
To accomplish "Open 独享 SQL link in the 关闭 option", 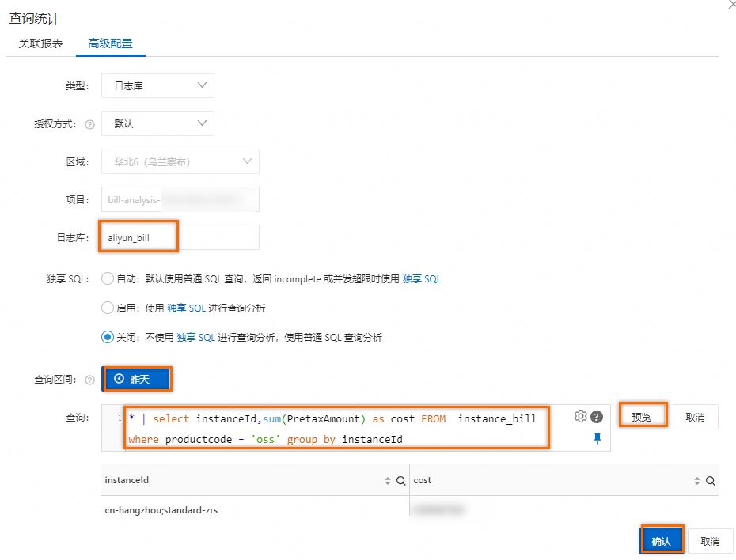I will [x=195, y=338].
